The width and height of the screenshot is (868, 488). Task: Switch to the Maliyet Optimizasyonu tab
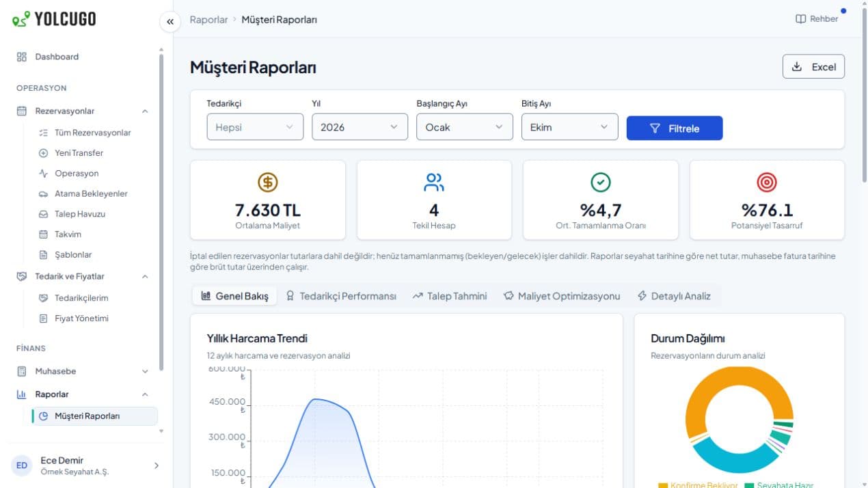pyautogui.click(x=562, y=296)
